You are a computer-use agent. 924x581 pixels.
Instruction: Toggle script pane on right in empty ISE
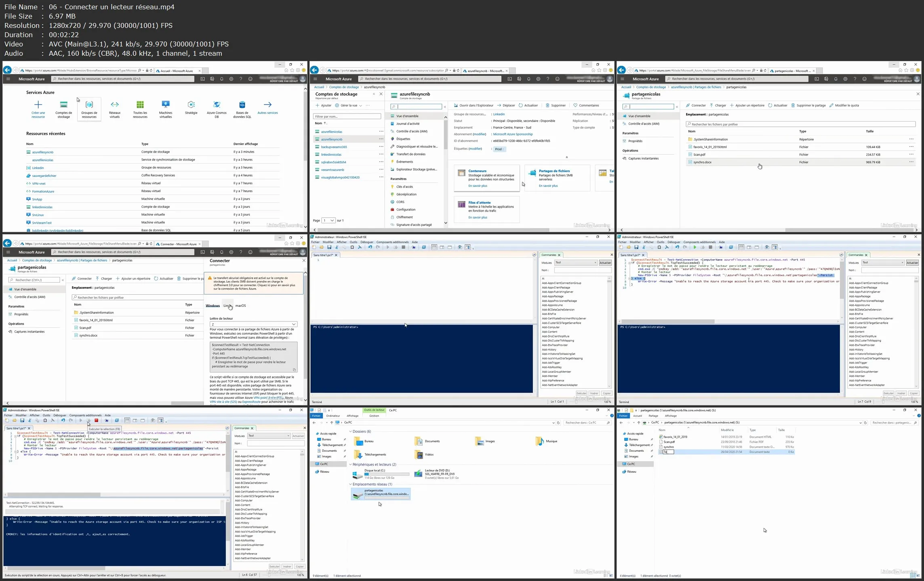point(442,247)
